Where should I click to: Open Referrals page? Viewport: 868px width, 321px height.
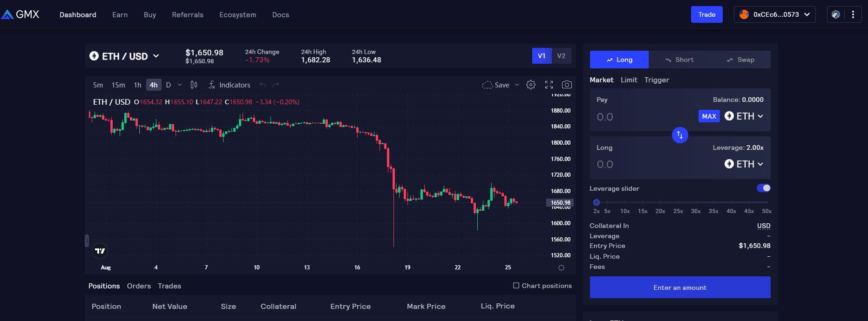(x=188, y=15)
